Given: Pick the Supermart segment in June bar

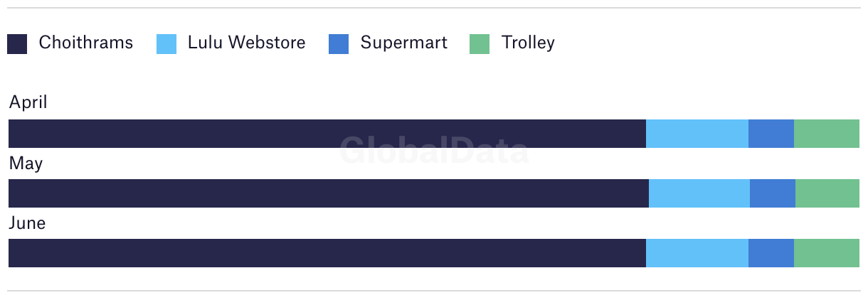Looking at the screenshot, I should [771, 253].
